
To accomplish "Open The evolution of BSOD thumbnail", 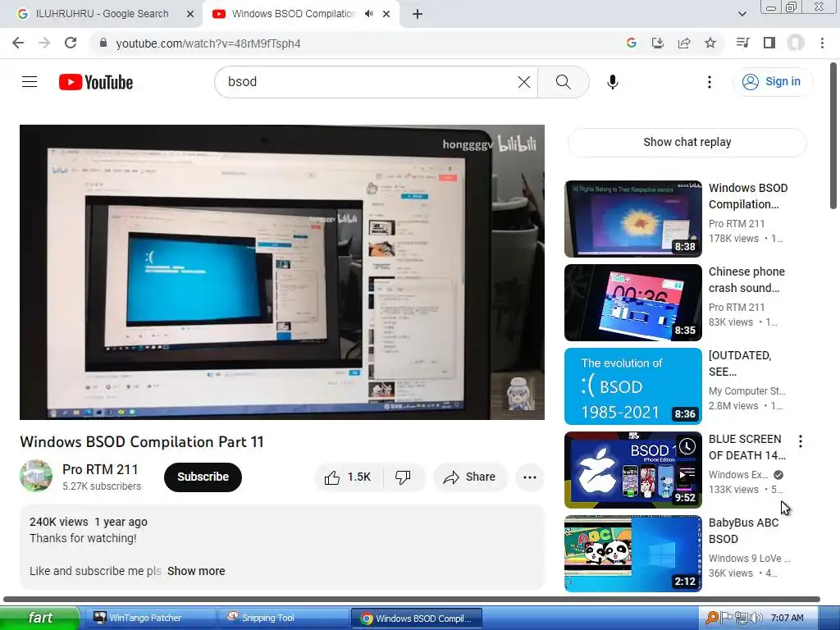I will point(632,386).
